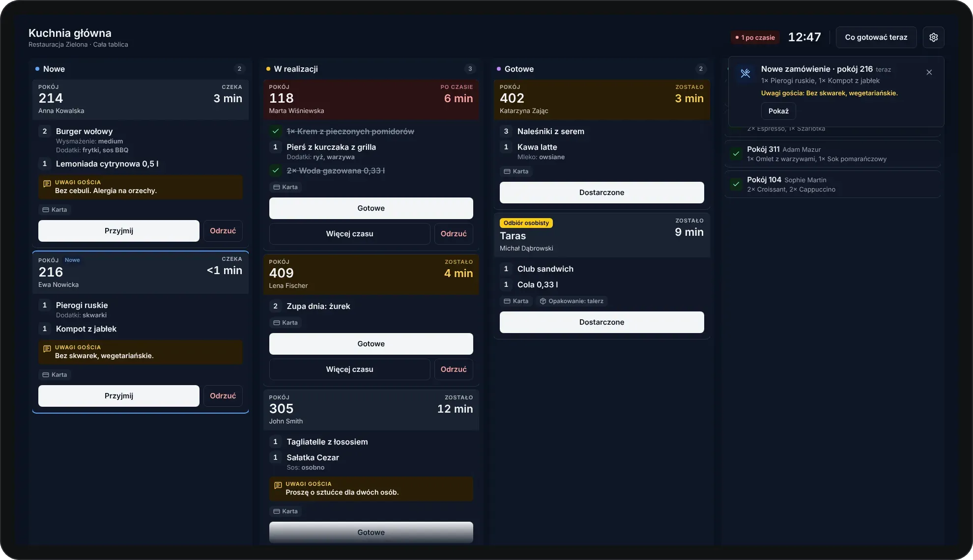Request Więcej czasu for order 118
973x560 pixels.
point(350,234)
